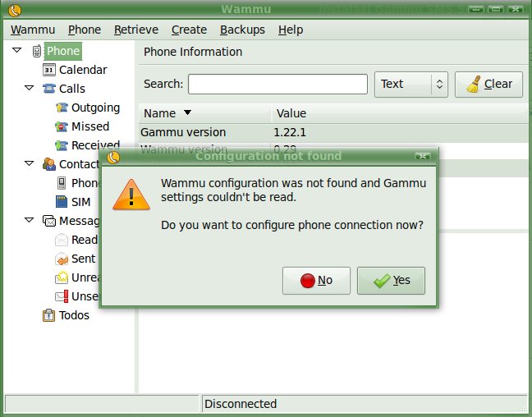Click the Calls telephone icon

[49, 89]
